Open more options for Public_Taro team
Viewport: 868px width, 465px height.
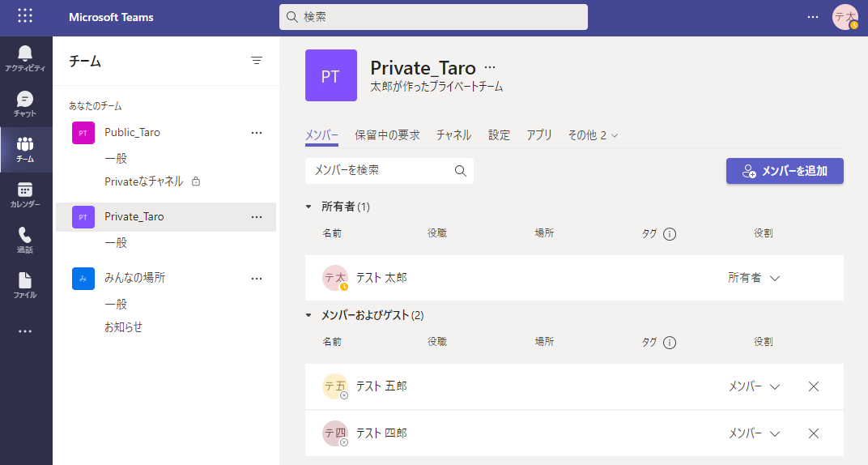click(257, 133)
